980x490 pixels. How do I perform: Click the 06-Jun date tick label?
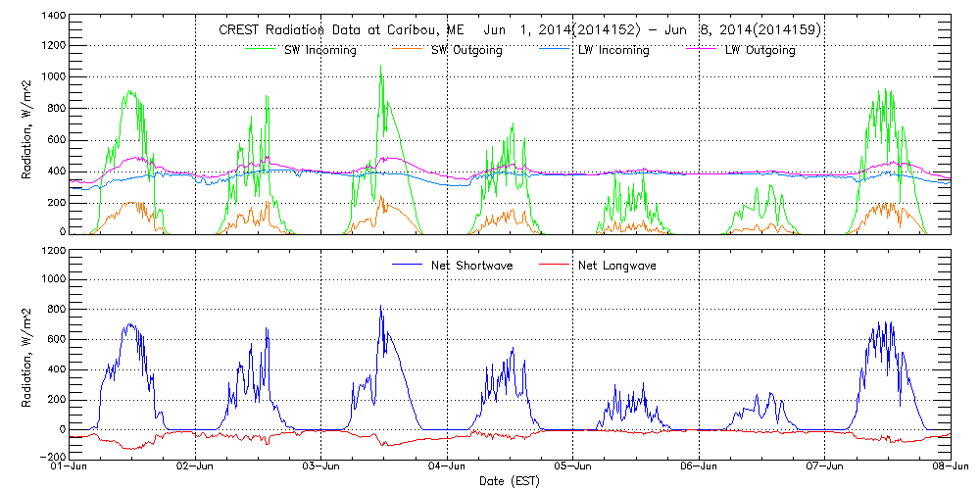[699, 467]
